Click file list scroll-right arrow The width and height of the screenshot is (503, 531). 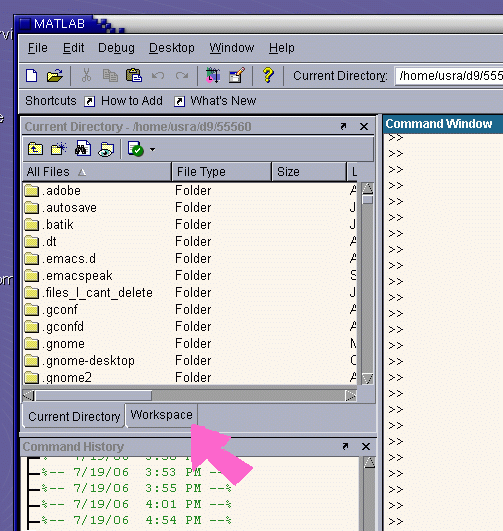point(351,395)
